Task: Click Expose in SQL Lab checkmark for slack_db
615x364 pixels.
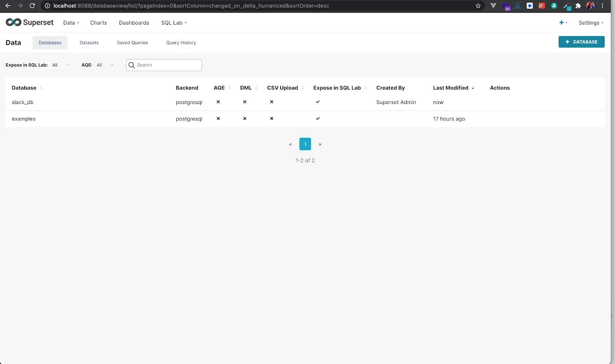Action: tap(318, 102)
